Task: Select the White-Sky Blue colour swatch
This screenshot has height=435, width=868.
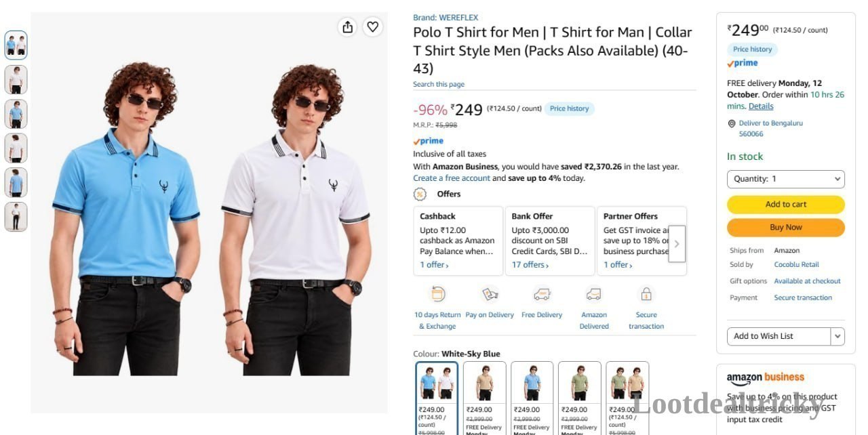Action: [x=437, y=398]
